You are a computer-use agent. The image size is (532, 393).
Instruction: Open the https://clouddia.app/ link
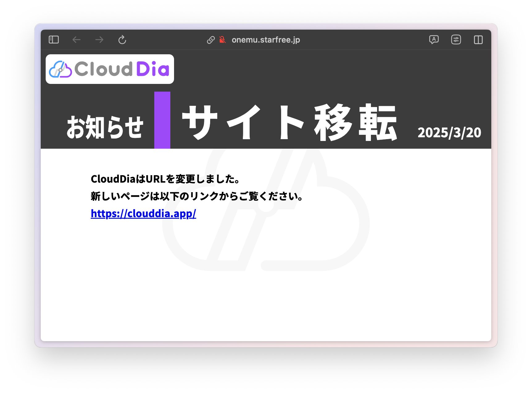tap(143, 213)
